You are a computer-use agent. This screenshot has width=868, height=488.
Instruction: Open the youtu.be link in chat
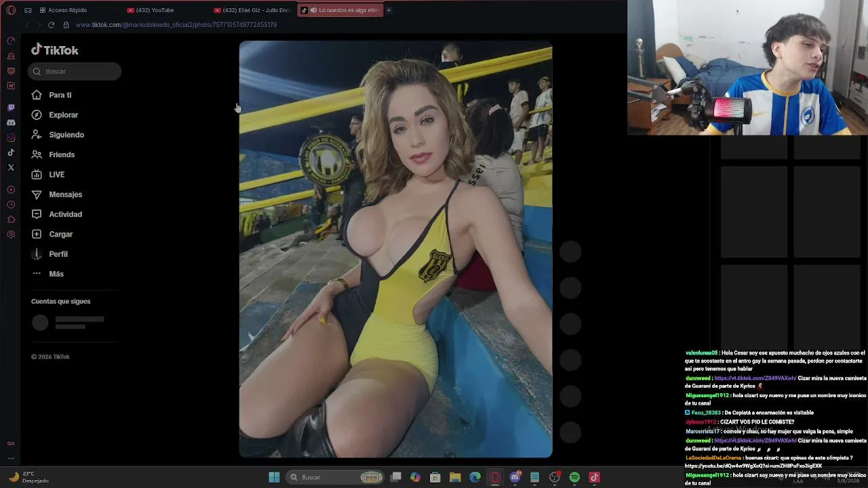click(x=753, y=466)
